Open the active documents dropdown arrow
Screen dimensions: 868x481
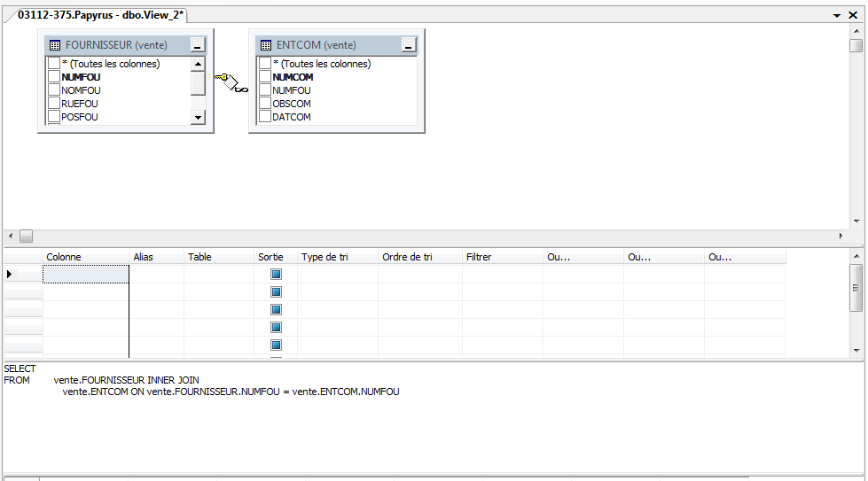839,16
